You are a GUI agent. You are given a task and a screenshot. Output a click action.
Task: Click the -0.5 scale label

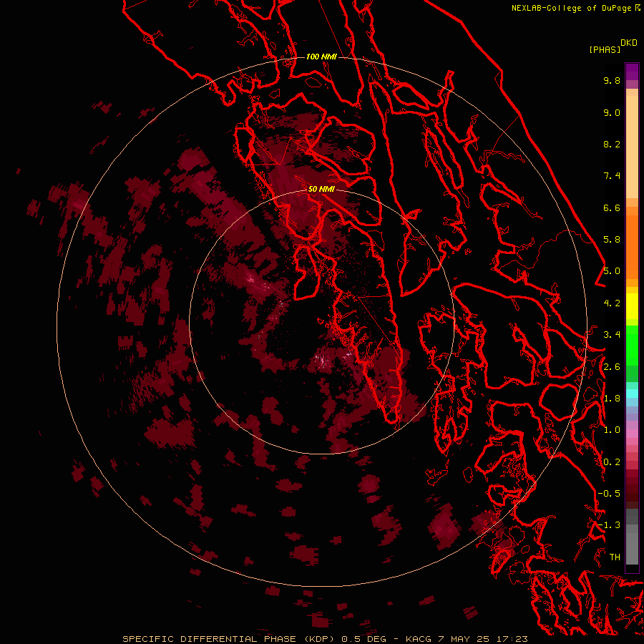coord(609,494)
